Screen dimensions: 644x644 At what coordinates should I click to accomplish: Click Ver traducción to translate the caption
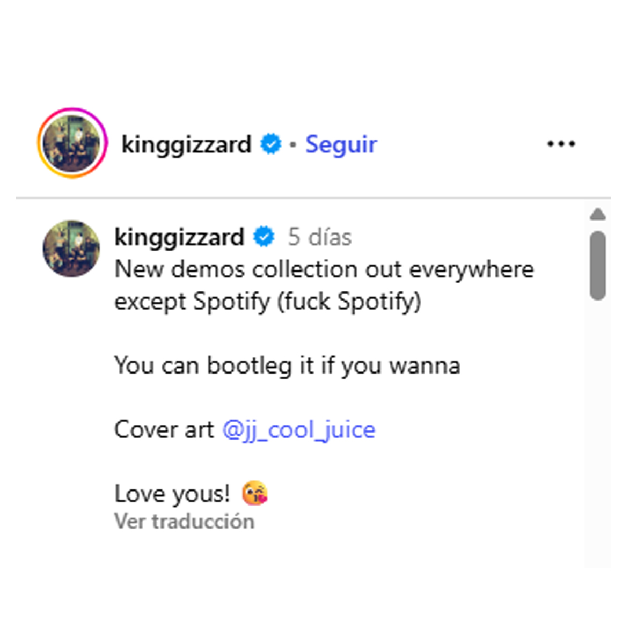point(184,522)
